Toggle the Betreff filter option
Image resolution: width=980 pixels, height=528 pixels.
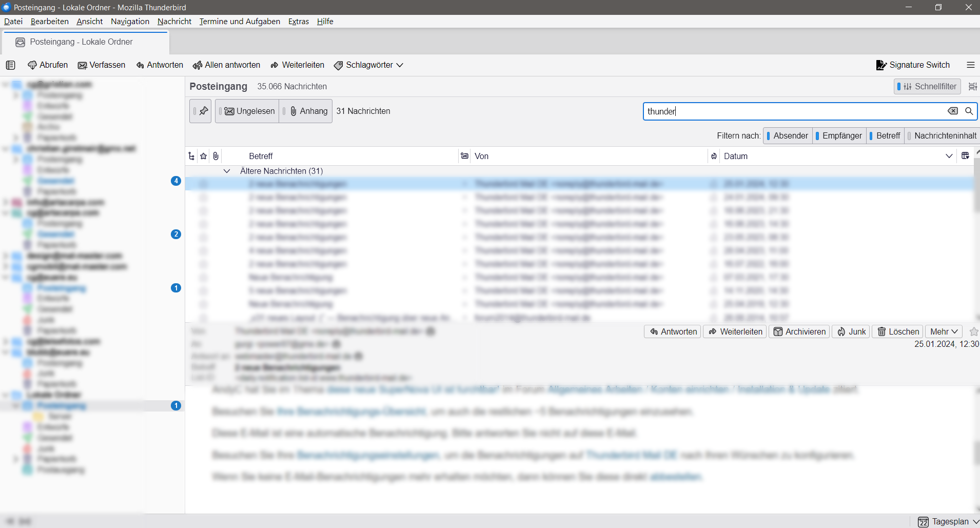(885, 136)
